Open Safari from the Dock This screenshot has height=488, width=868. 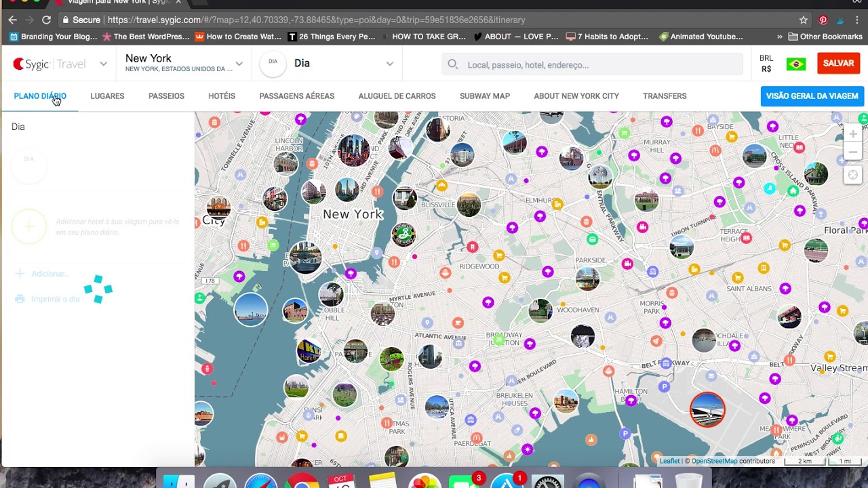tap(260, 480)
